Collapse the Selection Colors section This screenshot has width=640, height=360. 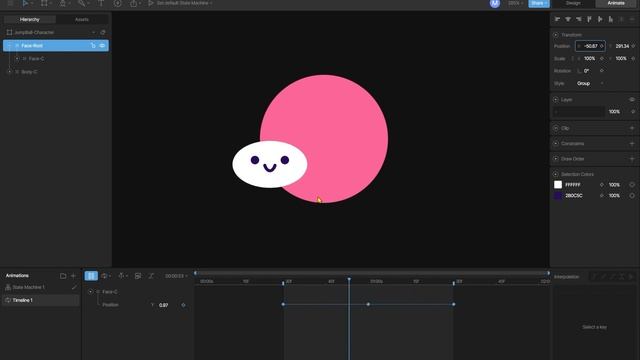[x=556, y=174]
